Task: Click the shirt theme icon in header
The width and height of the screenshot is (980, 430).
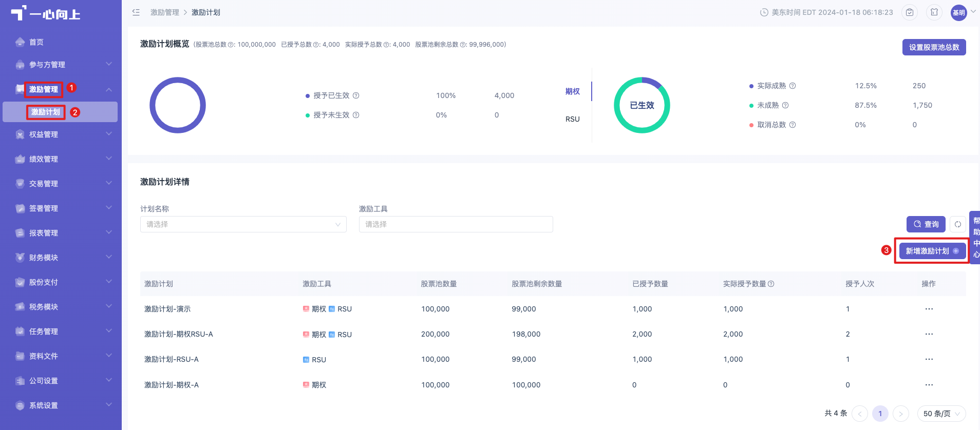Action: coord(934,12)
